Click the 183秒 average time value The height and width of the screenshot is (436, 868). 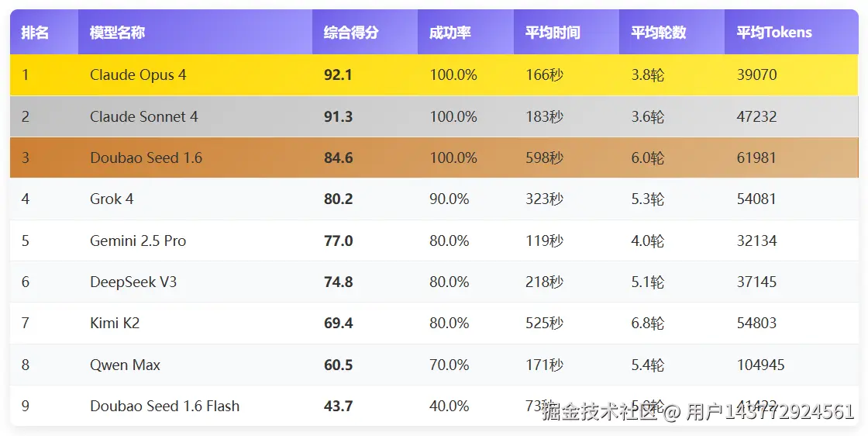click(545, 117)
